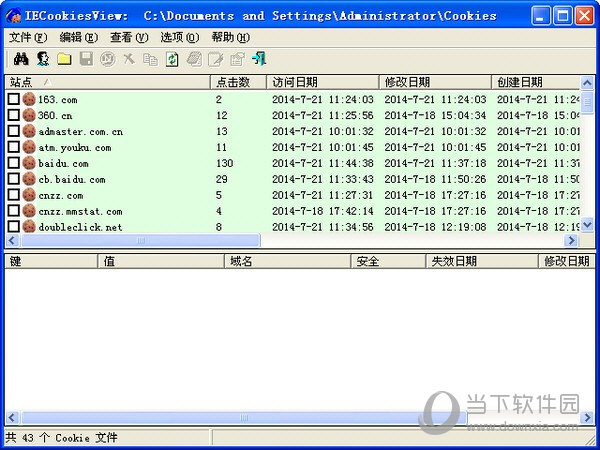Click the exit door toolbar icon
Viewport: 600px width, 450px height.
(x=259, y=59)
